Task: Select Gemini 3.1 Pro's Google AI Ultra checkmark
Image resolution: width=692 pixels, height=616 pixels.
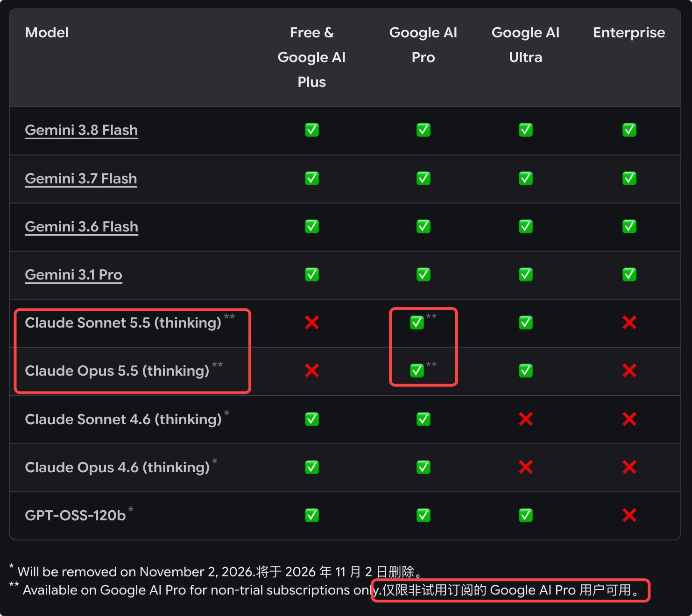Action: (526, 274)
